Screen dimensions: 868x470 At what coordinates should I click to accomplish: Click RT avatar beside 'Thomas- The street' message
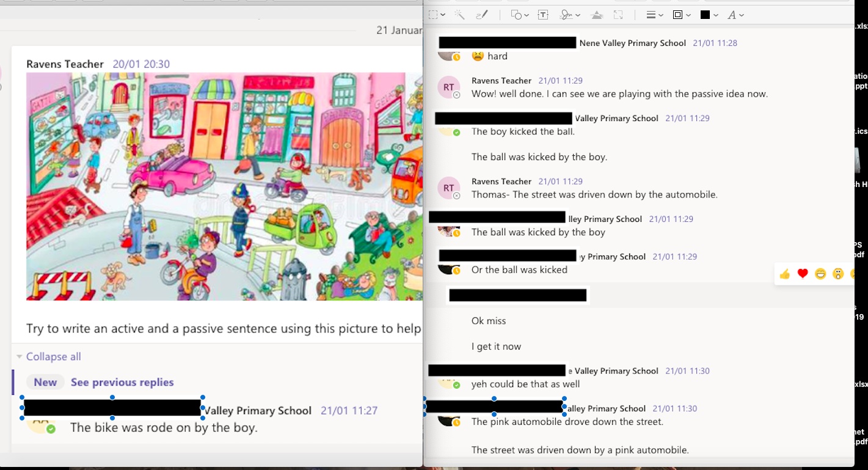(x=448, y=188)
